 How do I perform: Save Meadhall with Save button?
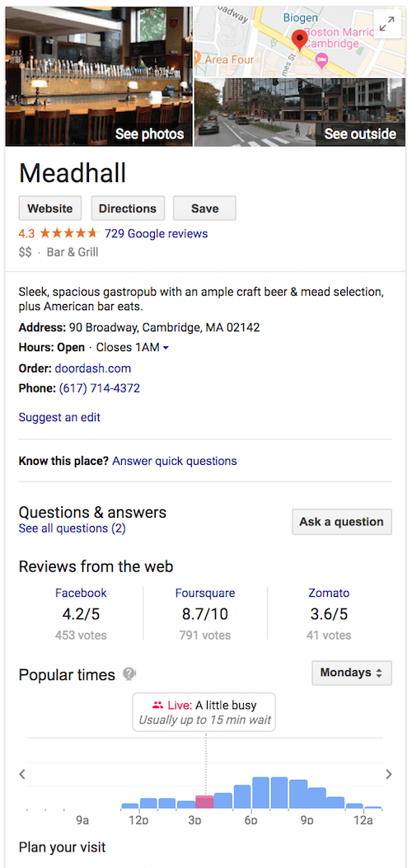tap(204, 209)
